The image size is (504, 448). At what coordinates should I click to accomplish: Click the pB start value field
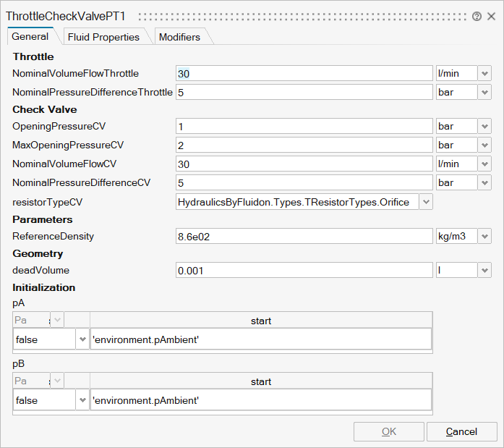click(260, 400)
